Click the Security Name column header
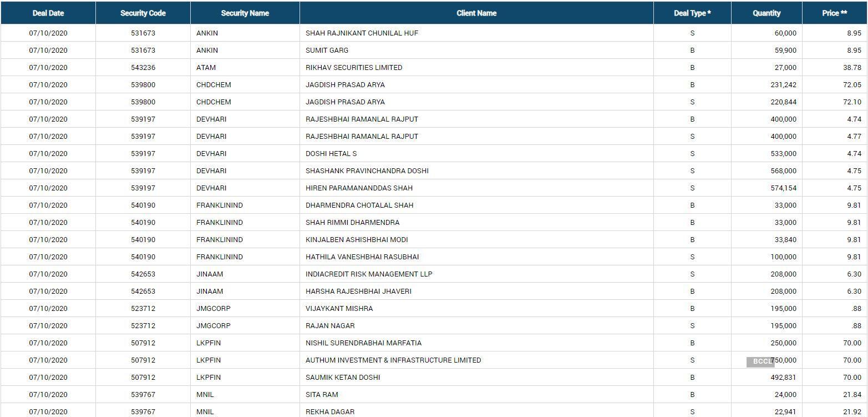 (x=245, y=13)
